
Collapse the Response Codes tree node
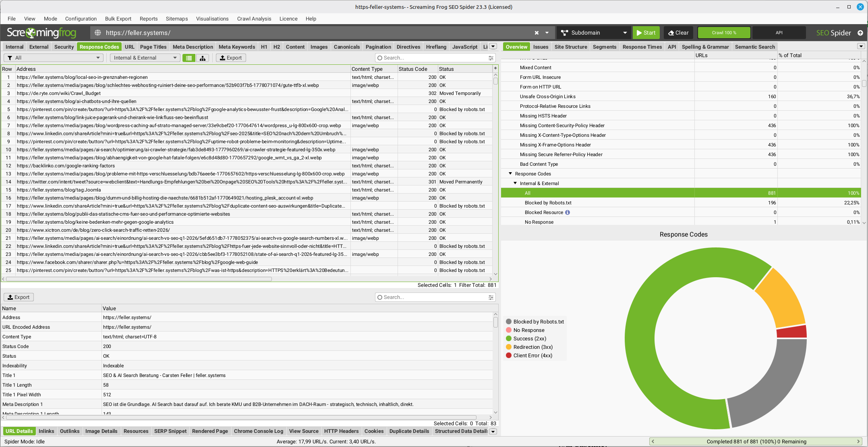[510, 174]
